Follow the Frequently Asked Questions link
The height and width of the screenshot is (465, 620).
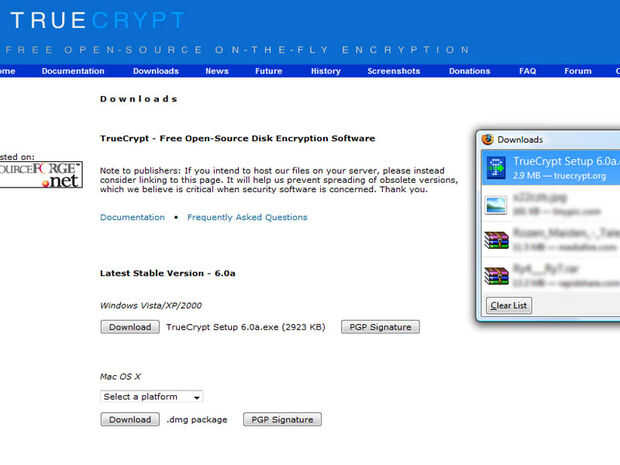tap(247, 217)
